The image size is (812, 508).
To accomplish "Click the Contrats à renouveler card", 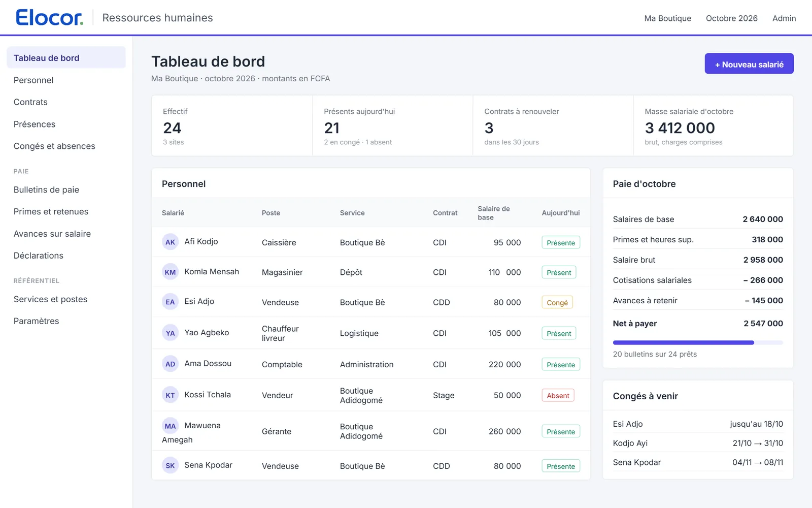I will click(553, 125).
